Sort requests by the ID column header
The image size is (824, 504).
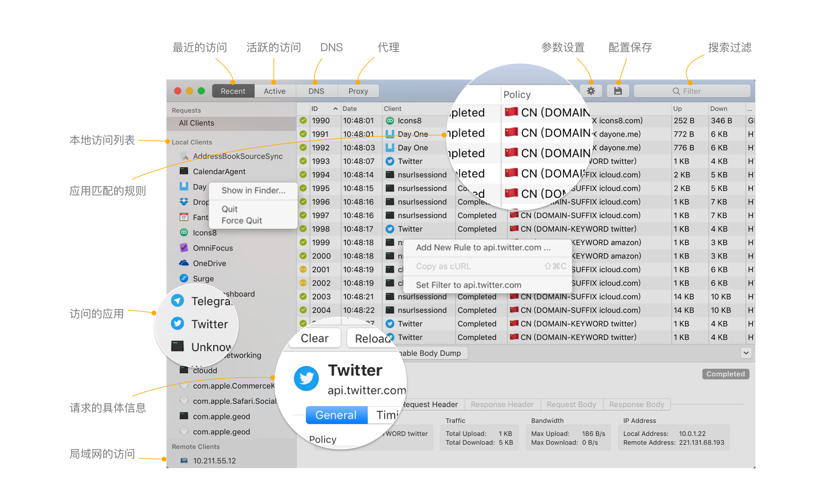324,108
